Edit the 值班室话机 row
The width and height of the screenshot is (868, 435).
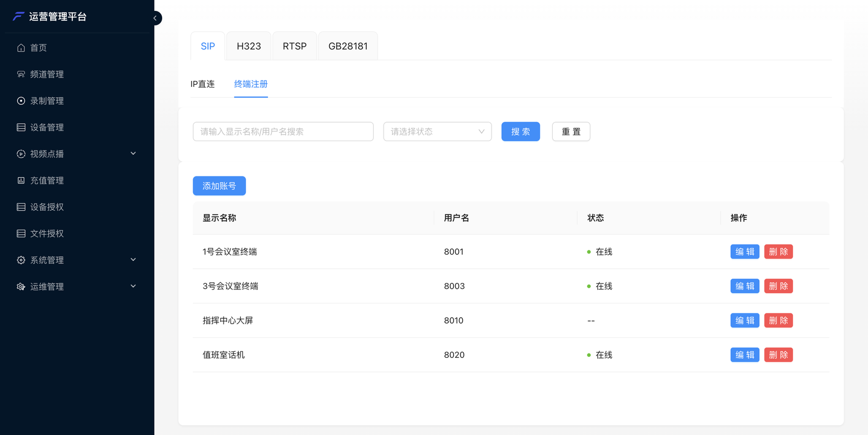tap(745, 355)
